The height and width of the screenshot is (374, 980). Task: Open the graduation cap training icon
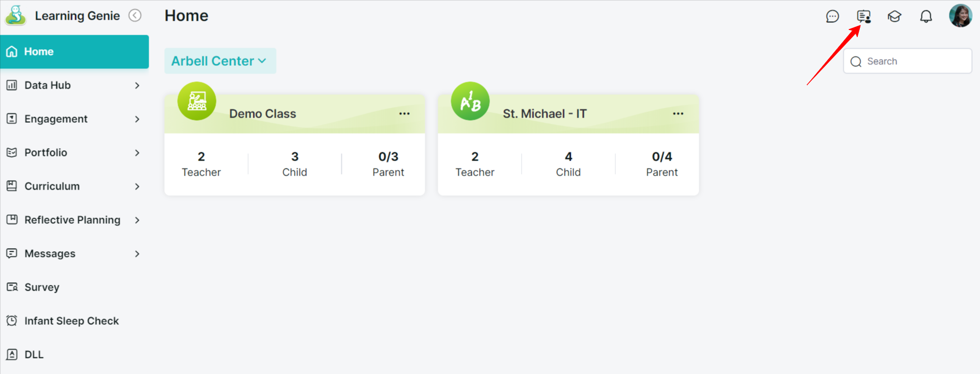click(x=895, y=16)
